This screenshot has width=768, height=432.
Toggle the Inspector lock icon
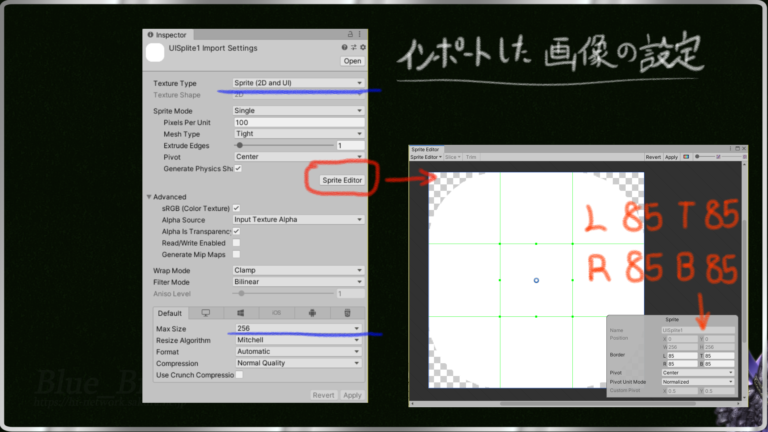click(350, 34)
